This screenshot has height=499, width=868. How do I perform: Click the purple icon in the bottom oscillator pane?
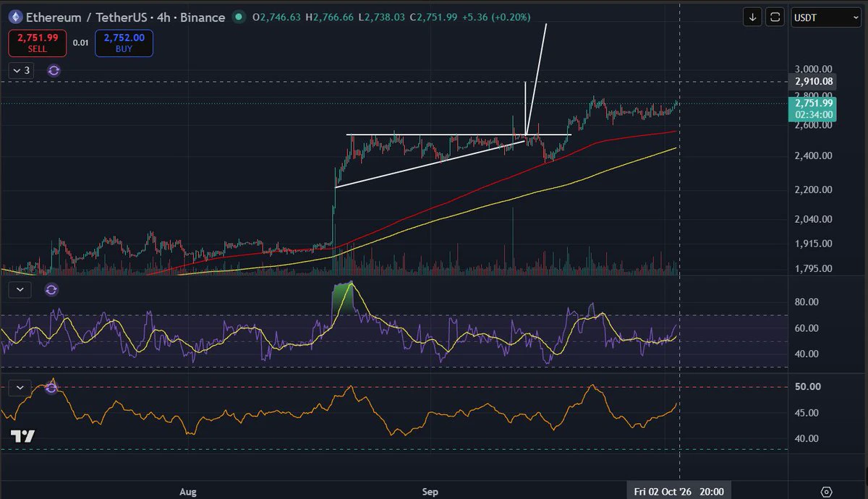[x=51, y=388]
